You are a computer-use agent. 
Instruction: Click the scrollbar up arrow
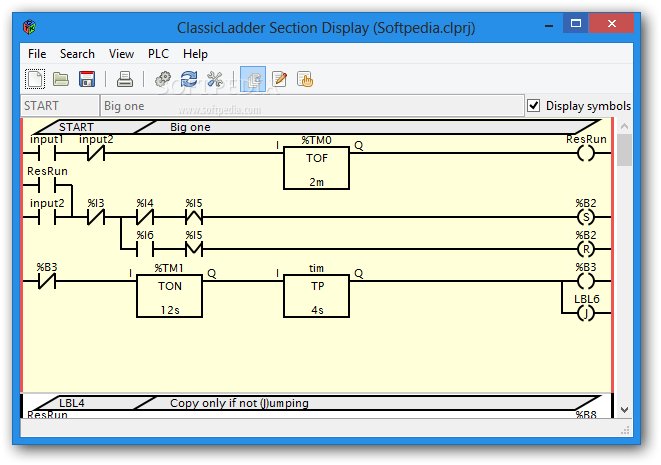click(624, 126)
